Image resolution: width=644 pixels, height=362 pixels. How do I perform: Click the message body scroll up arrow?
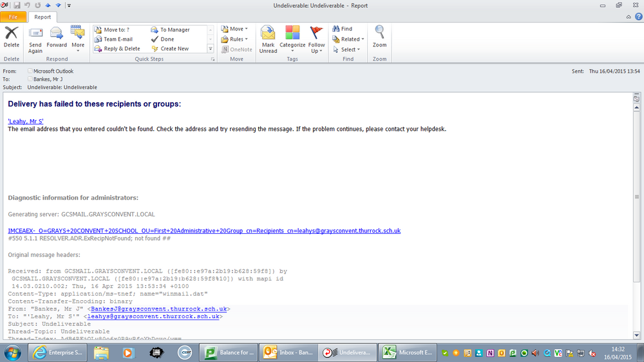pos(637,108)
